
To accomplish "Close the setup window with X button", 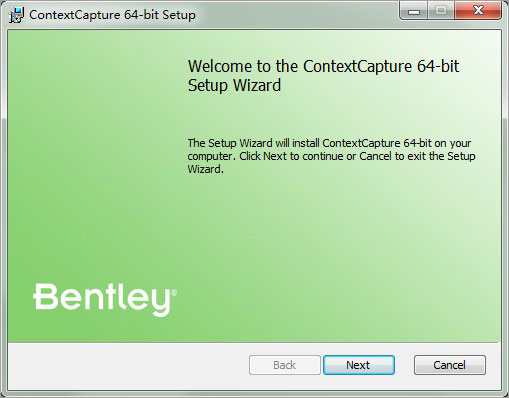I will 478,11.
